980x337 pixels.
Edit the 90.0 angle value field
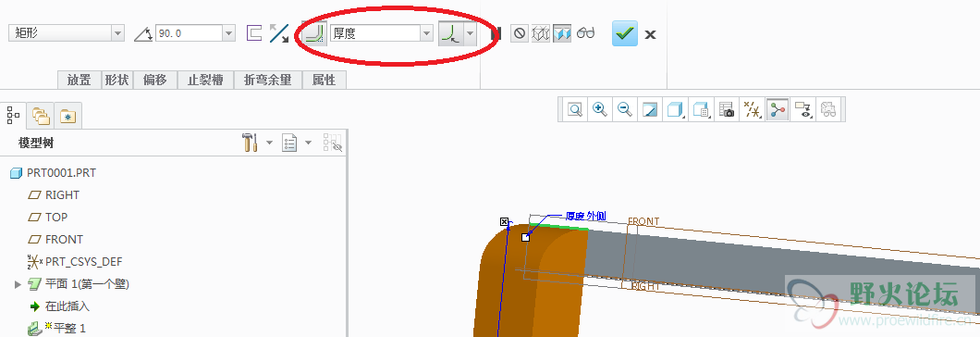(188, 33)
